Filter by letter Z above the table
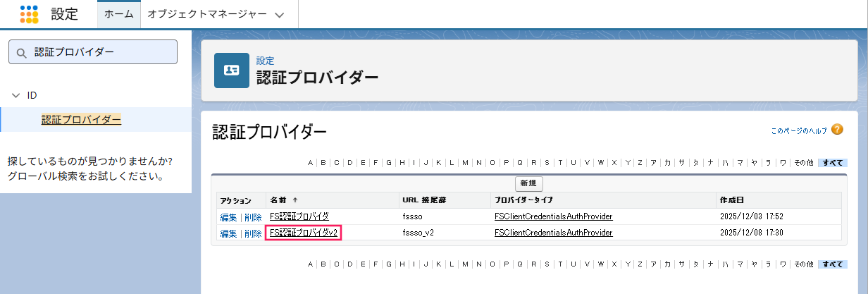The height and width of the screenshot is (294, 868). pos(640,163)
